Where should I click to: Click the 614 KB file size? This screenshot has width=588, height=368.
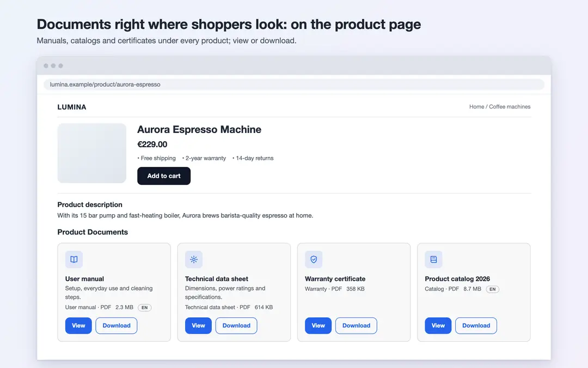(264, 307)
